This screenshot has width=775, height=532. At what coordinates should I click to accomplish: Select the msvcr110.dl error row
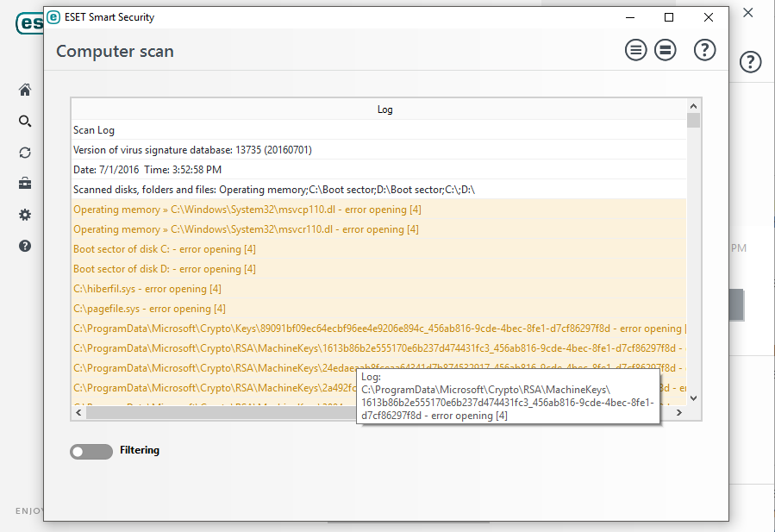pyautogui.click(x=379, y=228)
